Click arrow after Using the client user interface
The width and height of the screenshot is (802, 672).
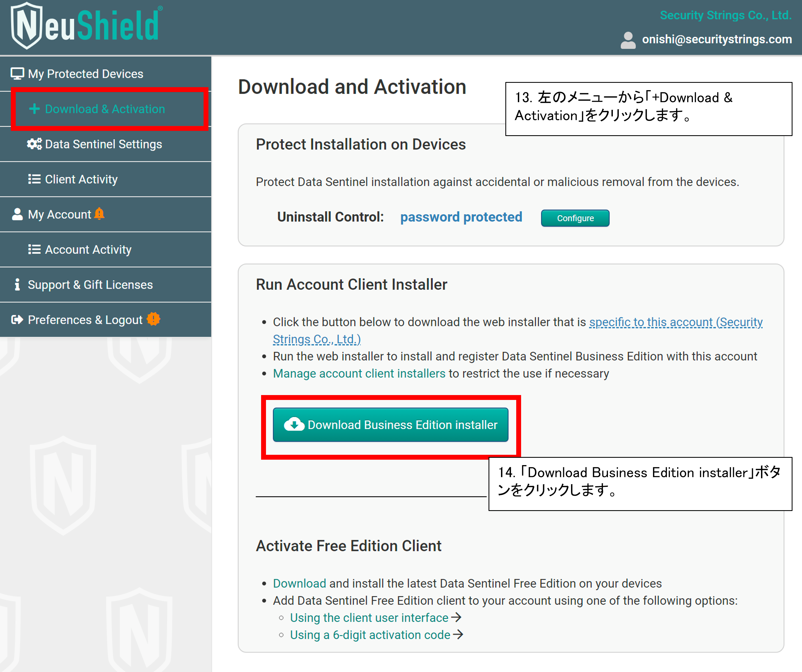tap(457, 618)
